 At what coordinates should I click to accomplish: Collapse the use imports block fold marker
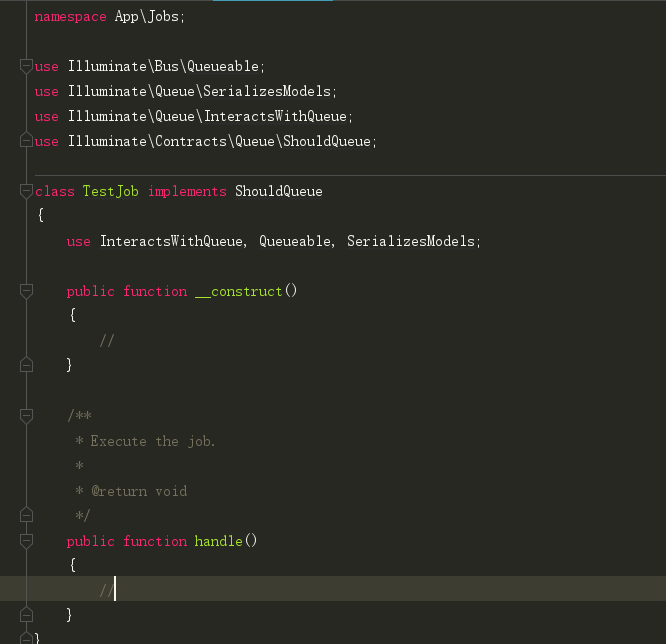(x=26, y=66)
